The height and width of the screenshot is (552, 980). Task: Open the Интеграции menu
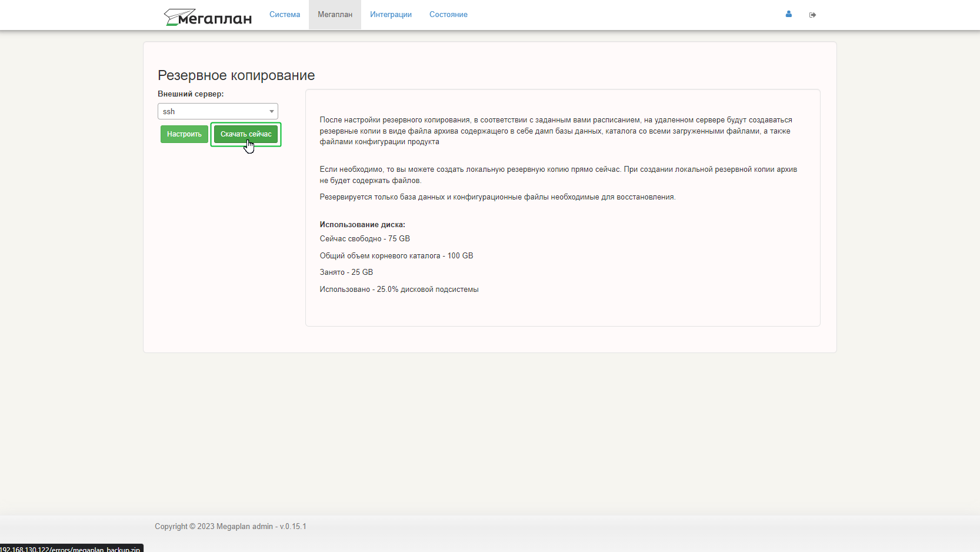point(391,15)
